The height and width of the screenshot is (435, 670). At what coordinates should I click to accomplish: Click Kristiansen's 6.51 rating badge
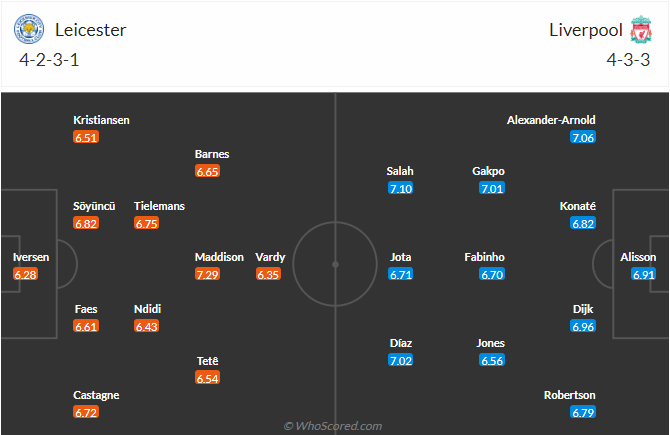[x=86, y=137]
